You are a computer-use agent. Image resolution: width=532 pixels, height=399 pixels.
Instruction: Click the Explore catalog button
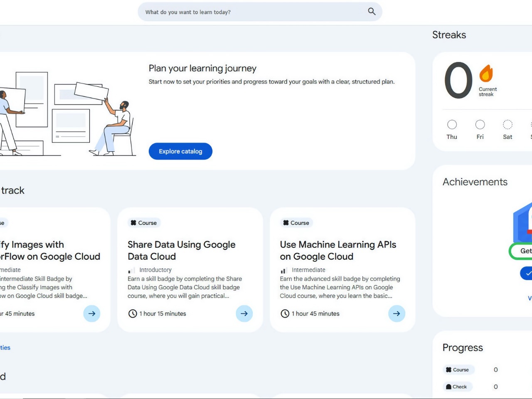coord(180,151)
